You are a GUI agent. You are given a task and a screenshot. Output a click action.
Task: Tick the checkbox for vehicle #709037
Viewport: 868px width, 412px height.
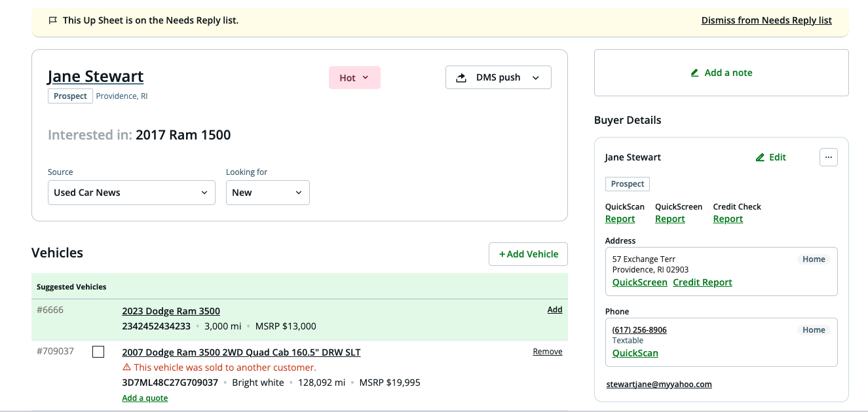pos(98,352)
